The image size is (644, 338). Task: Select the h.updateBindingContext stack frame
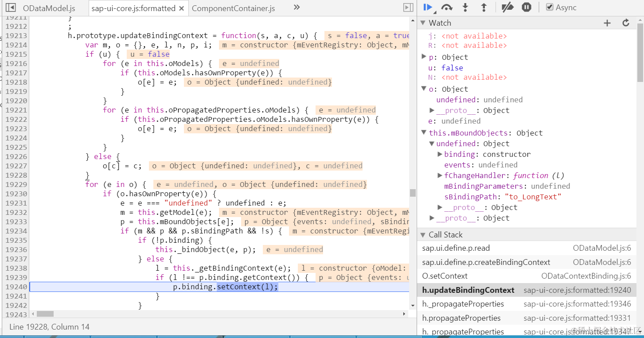(x=527, y=290)
